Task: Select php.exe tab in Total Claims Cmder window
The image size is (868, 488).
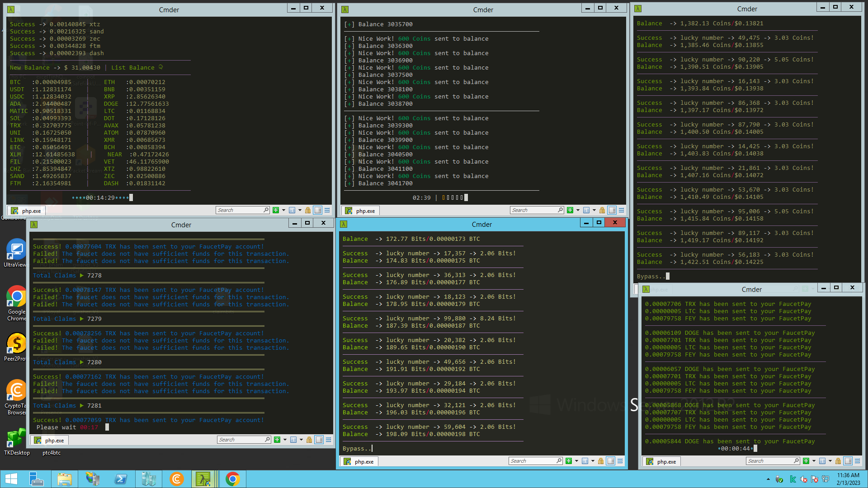Action: pyautogui.click(x=49, y=440)
